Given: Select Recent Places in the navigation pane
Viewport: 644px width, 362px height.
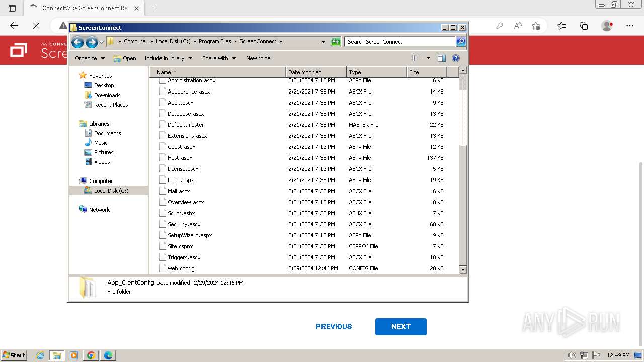Looking at the screenshot, I should (111, 105).
